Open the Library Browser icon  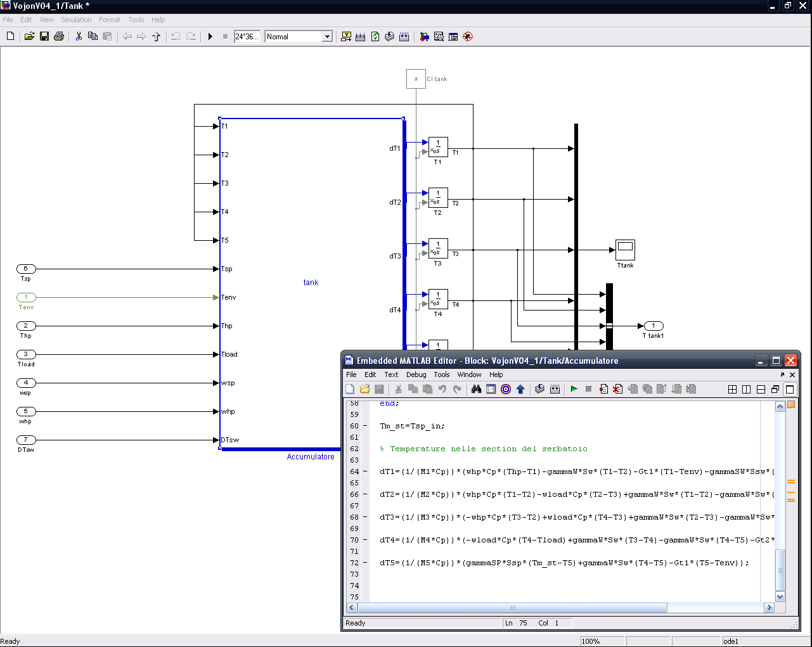(424, 37)
